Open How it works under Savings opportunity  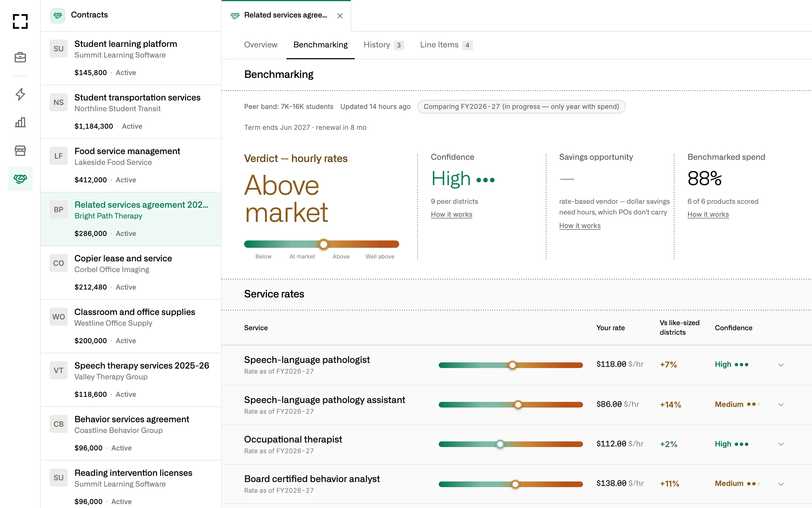coord(580,226)
